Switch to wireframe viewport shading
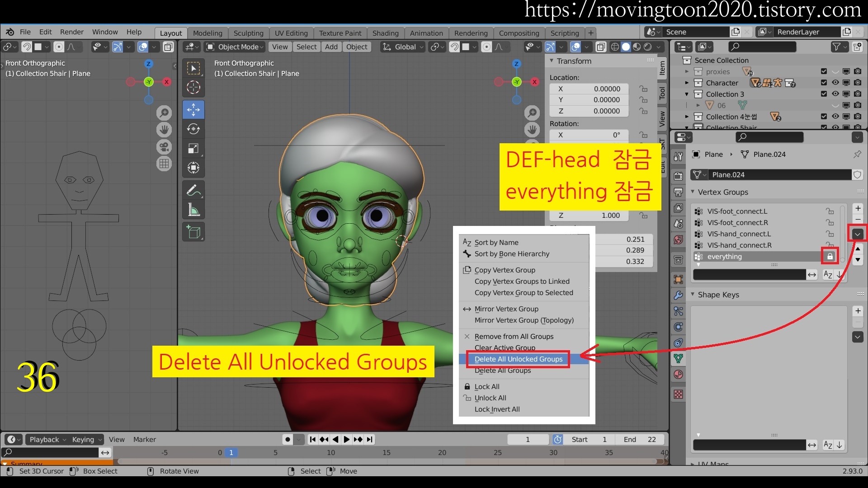868x488 pixels. (615, 47)
